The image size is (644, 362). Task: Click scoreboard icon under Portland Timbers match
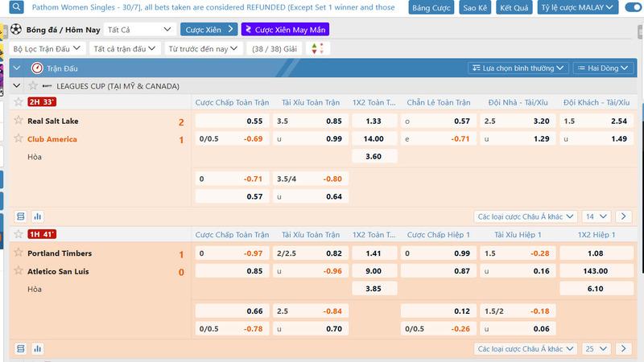(x=21, y=349)
